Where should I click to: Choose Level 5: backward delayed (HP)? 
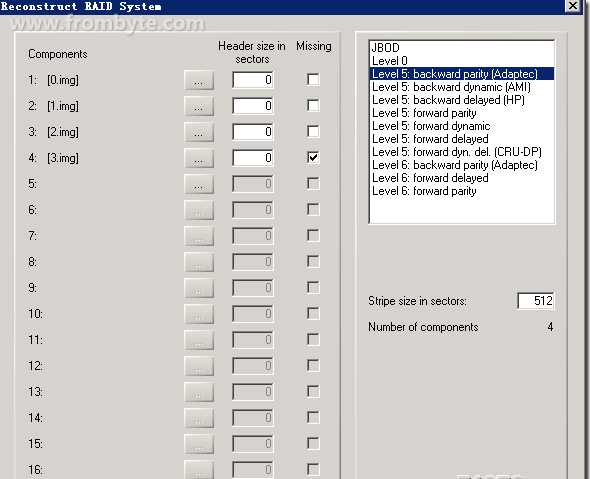point(462,100)
